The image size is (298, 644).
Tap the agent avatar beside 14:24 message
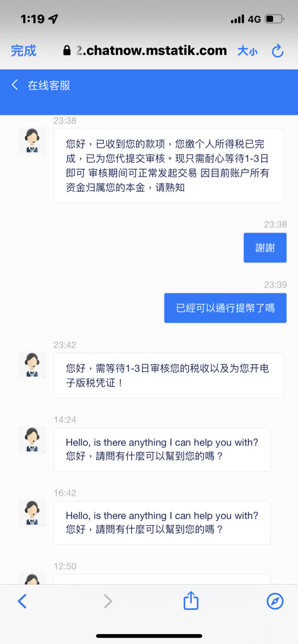click(x=32, y=439)
